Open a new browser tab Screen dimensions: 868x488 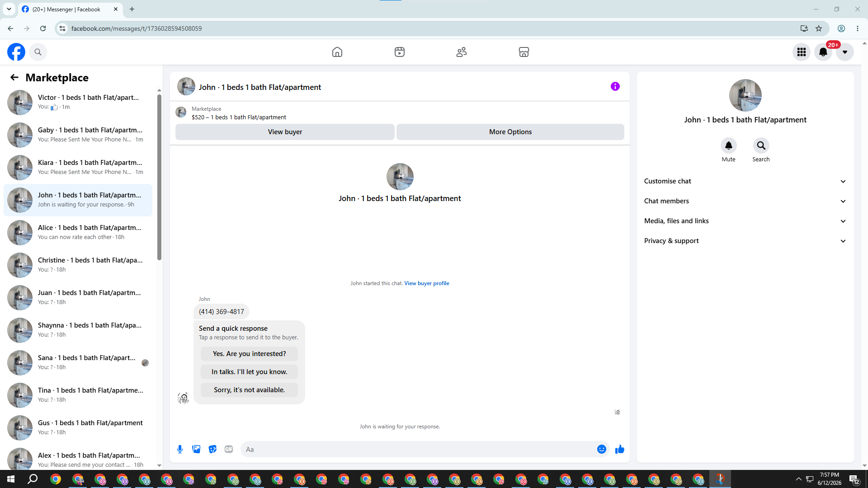click(132, 9)
